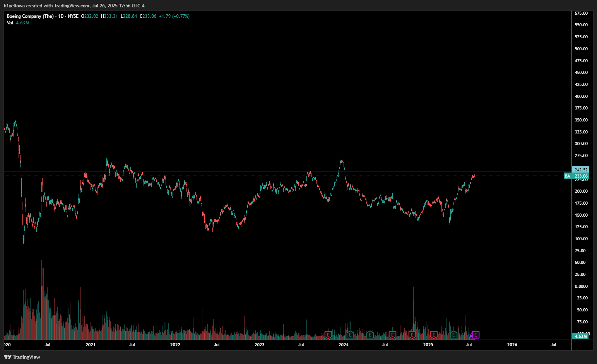The image size is (597, 364).
Task: Click the −50.00 label on the price axis
Action: pos(581,310)
